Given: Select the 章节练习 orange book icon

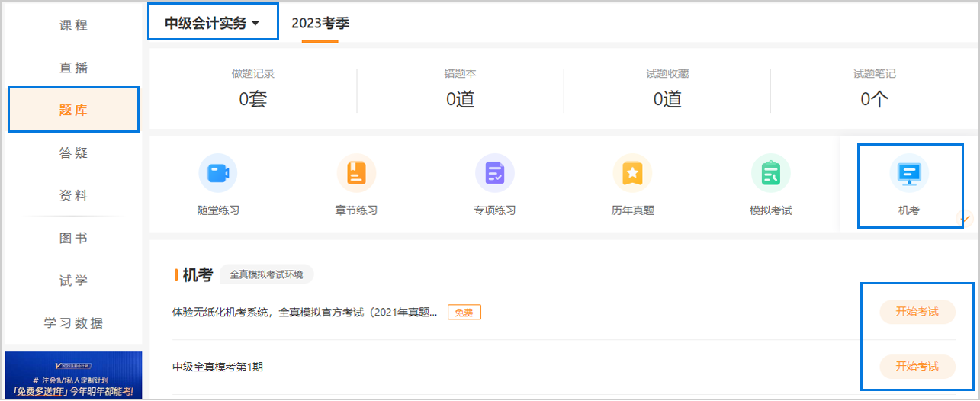Looking at the screenshot, I should pyautogui.click(x=356, y=173).
